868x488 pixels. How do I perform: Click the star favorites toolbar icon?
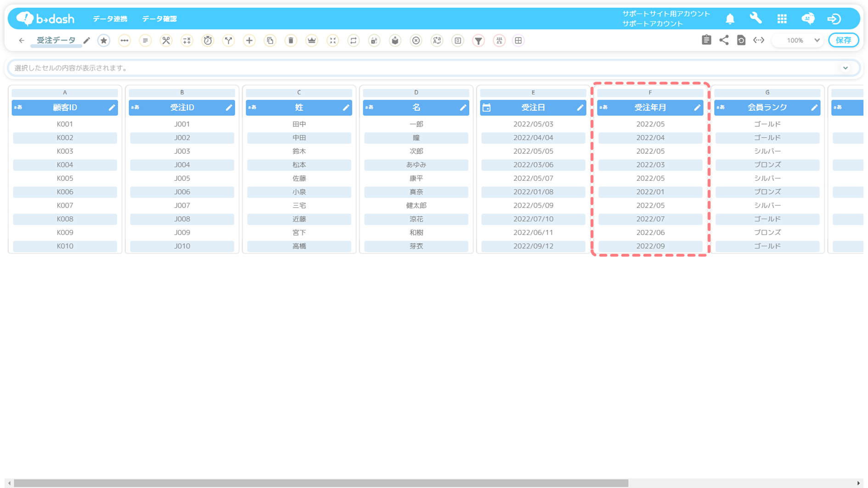click(x=104, y=40)
